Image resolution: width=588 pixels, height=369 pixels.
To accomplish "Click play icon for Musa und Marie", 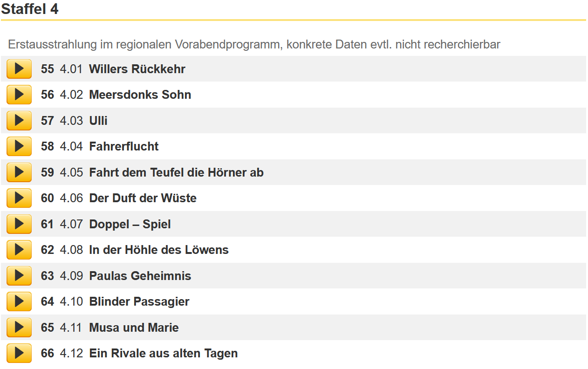I will pos(19,328).
